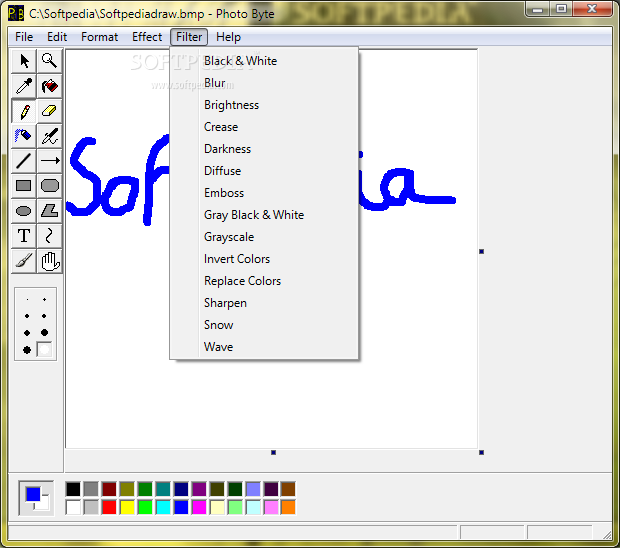Select the yellow Eraser tool
The height and width of the screenshot is (548, 620).
49,111
